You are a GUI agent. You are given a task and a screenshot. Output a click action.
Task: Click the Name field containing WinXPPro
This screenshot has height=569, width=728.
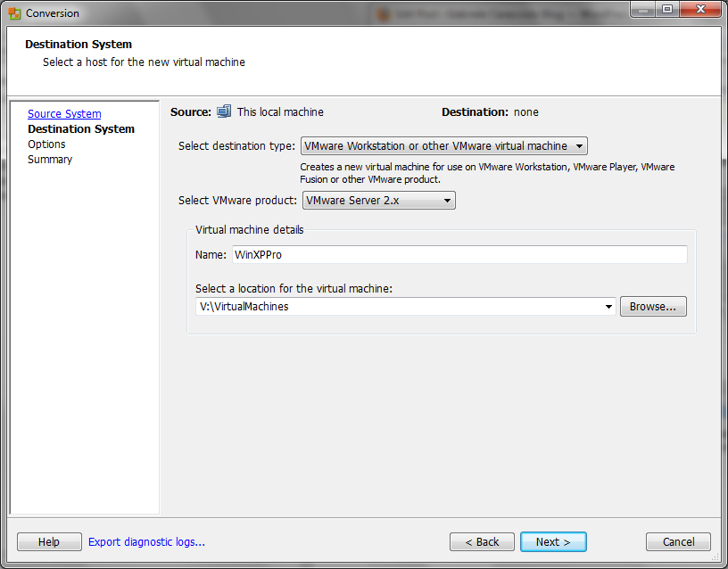(x=459, y=255)
